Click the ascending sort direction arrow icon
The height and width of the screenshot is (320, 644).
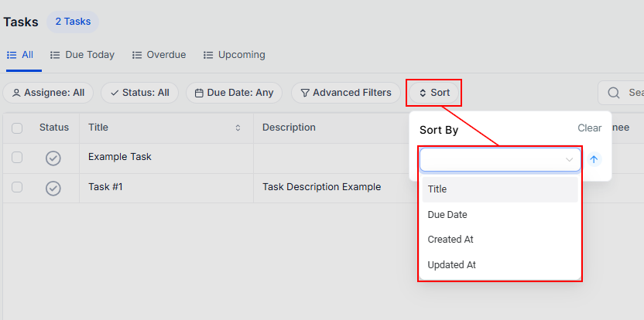[594, 159]
